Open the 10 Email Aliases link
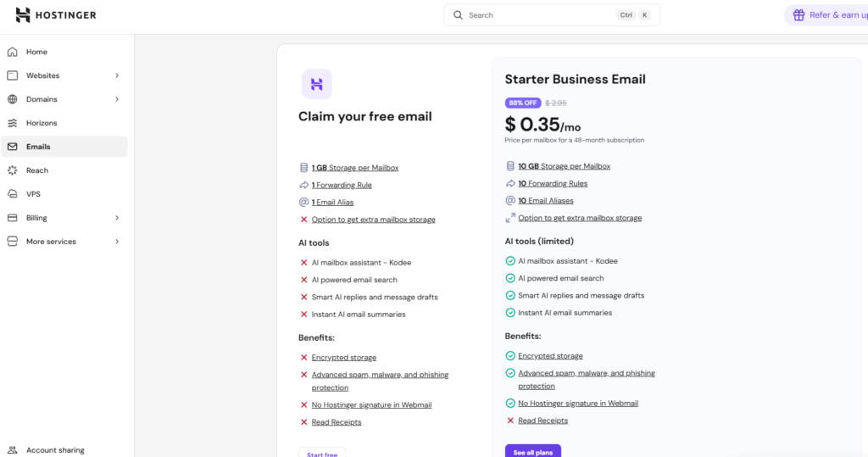The height and width of the screenshot is (457, 868). [545, 201]
